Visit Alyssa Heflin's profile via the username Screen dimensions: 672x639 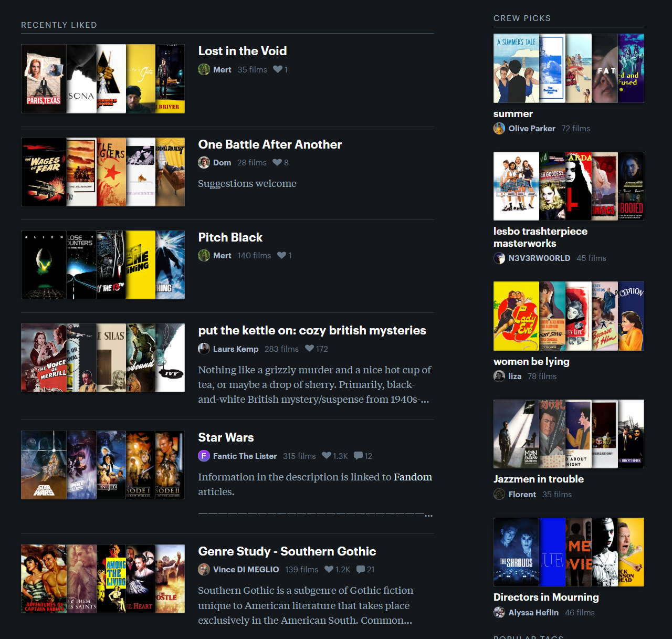(533, 612)
